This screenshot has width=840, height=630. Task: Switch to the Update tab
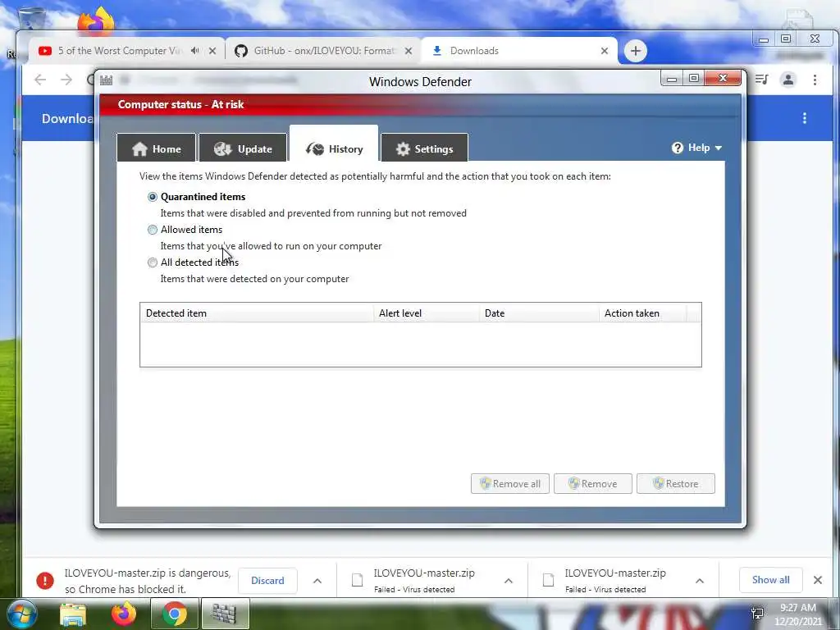[243, 148]
